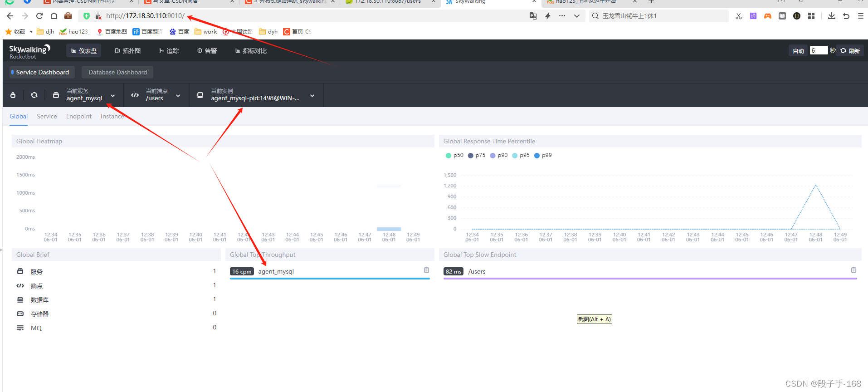Viewport: 868px width, 392px height.
Task: Open the 百度地图 bookmark
Action: pos(112,31)
